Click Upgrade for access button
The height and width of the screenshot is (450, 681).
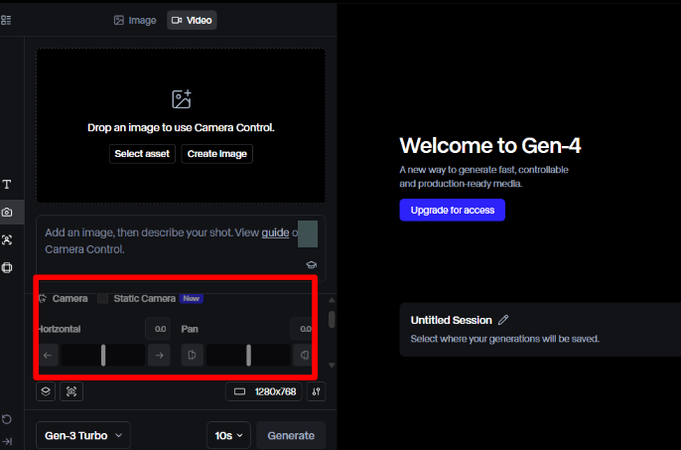[x=452, y=210]
